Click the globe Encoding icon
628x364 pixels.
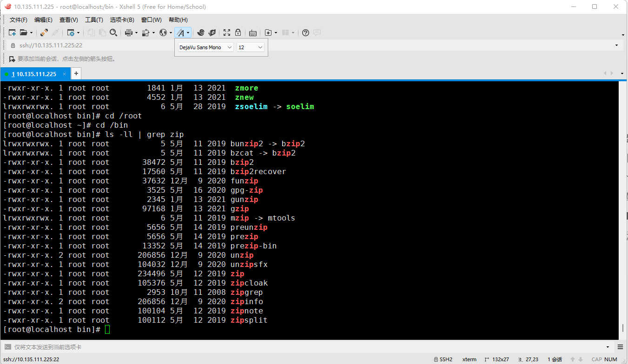pyautogui.click(x=163, y=32)
